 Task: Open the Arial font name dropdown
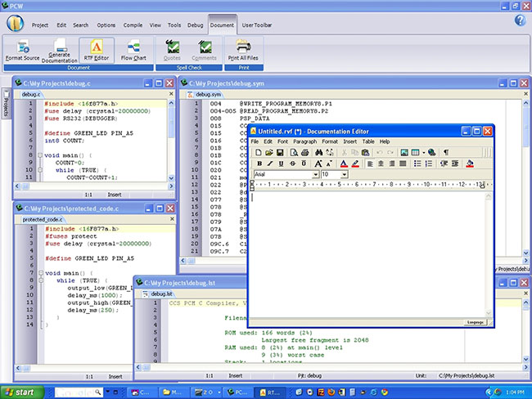coord(316,175)
